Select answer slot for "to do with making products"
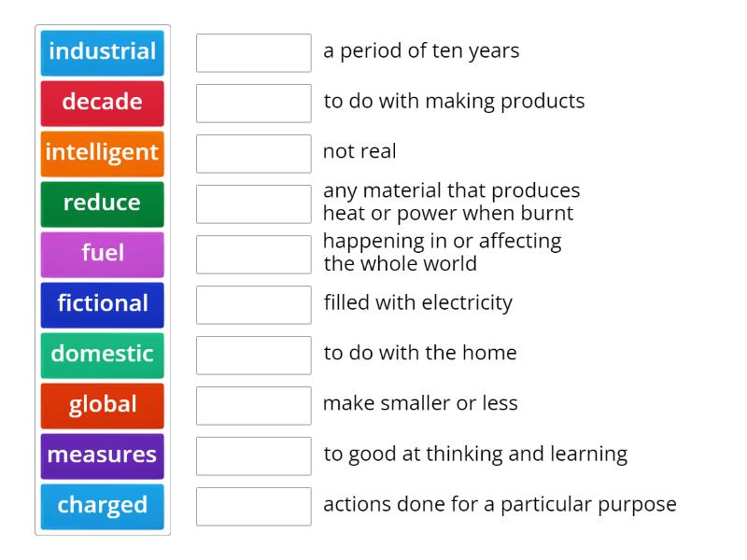The height and width of the screenshot is (560, 747). coord(254,103)
